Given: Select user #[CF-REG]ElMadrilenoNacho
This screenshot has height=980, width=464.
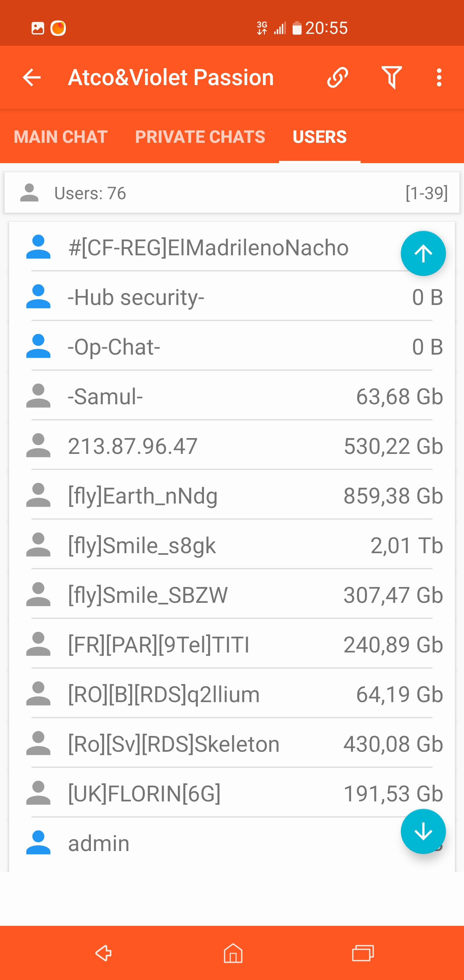Looking at the screenshot, I should [208, 248].
